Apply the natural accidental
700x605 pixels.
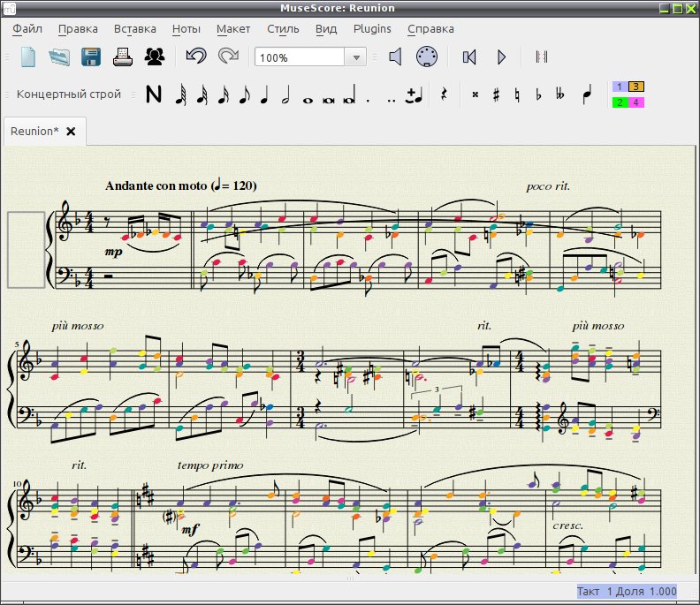[x=517, y=95]
